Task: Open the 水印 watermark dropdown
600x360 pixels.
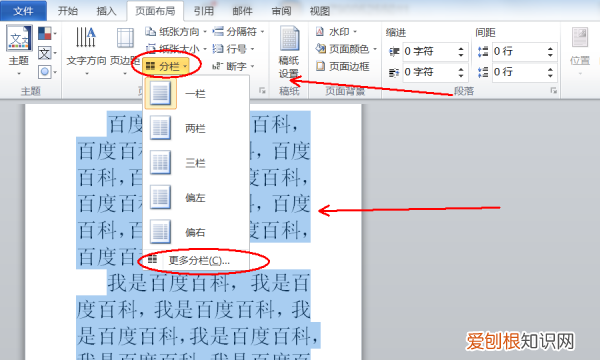Action: point(336,31)
